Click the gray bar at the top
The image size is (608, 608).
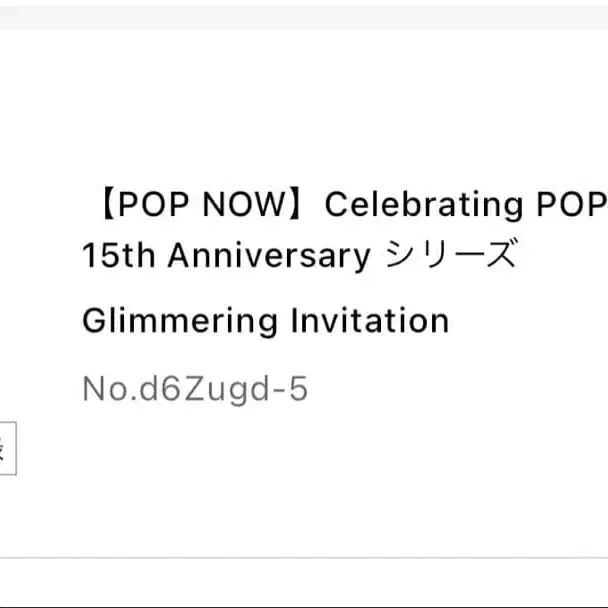(x=304, y=15)
